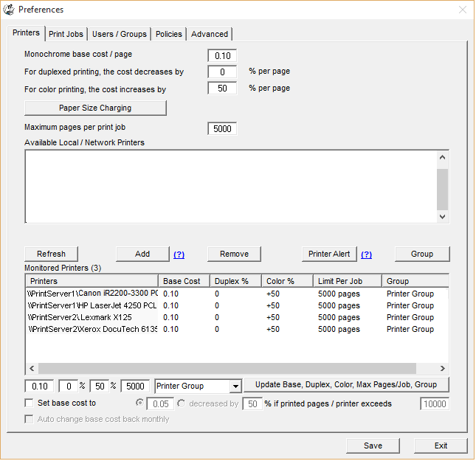Sort by the Printers column header

coord(92,281)
